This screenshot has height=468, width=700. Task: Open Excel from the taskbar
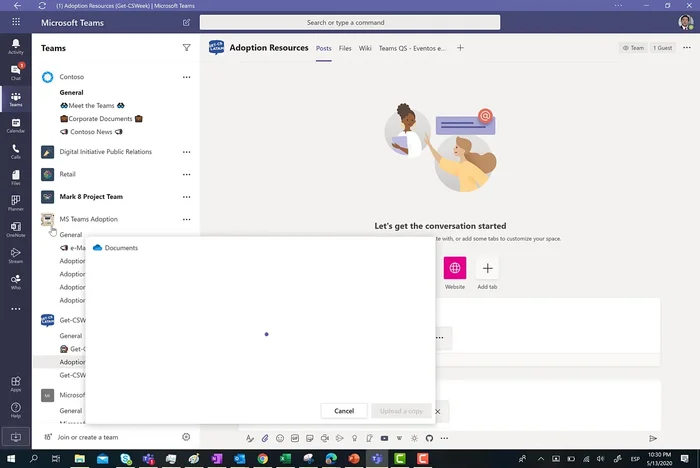[x=285, y=459]
